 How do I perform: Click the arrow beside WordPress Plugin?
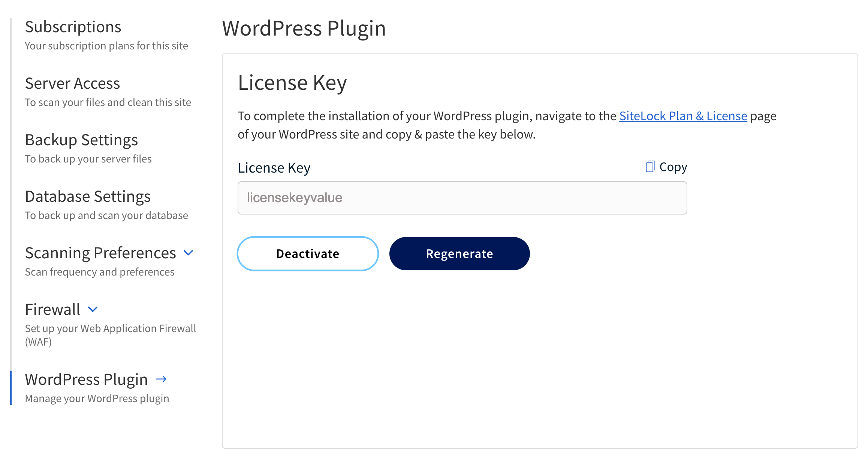(161, 379)
